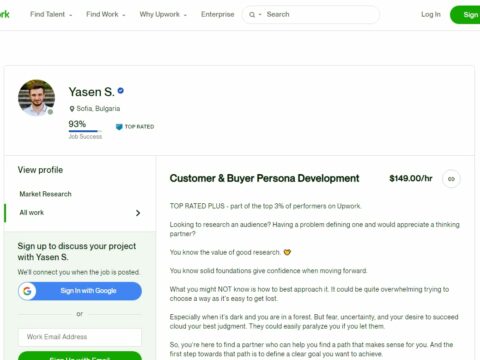Click the Google G logo icon
This screenshot has width=480, height=360.
27,291
